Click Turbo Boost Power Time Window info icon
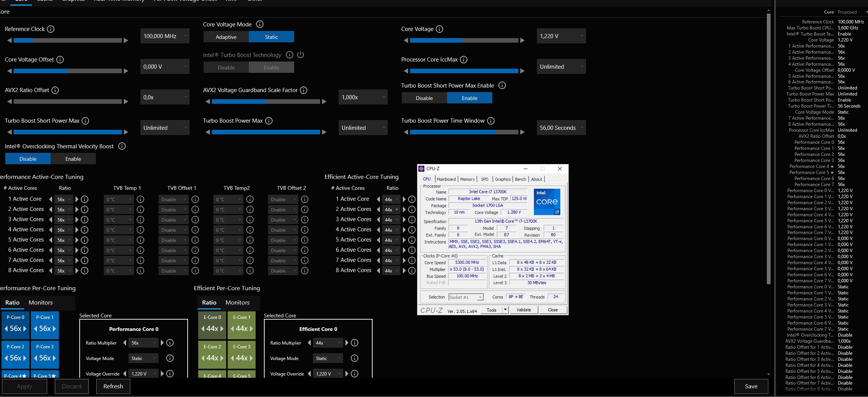This screenshot has height=397, width=868. pyautogui.click(x=491, y=121)
